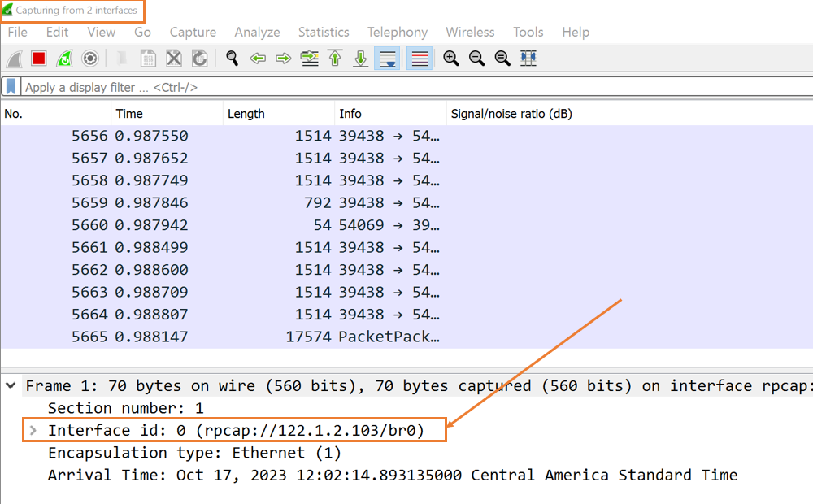Select packet 5660 with length 54
Viewport: 813px width, 504px height.
(406, 225)
